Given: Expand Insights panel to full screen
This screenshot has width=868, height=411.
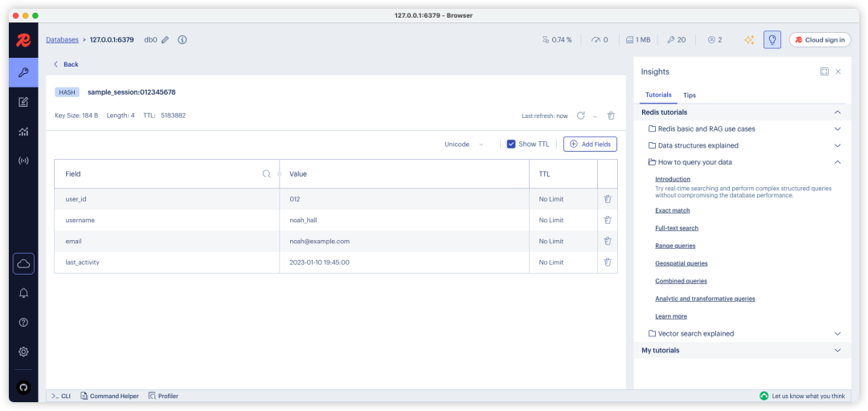Looking at the screenshot, I should (x=825, y=72).
